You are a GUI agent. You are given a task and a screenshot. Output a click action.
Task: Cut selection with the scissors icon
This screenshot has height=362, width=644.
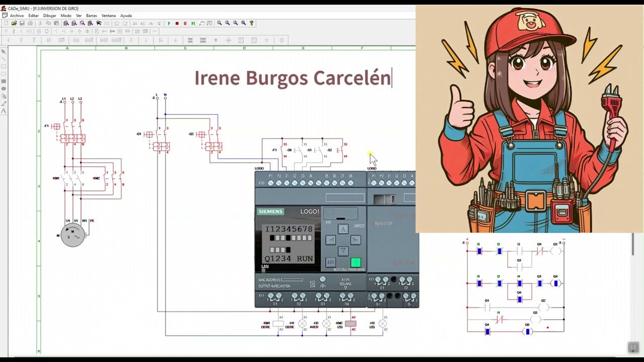click(x=40, y=23)
